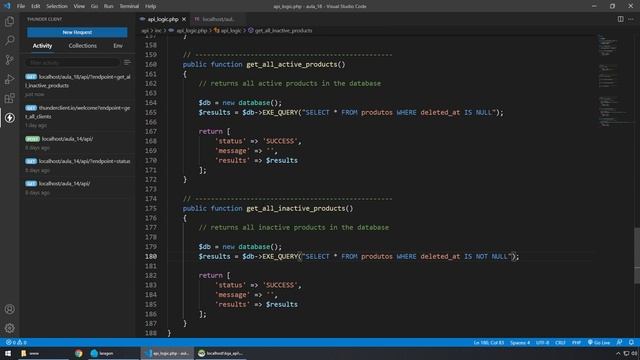Click the Split Editor icon
640x360 pixels.
[x=620, y=19]
